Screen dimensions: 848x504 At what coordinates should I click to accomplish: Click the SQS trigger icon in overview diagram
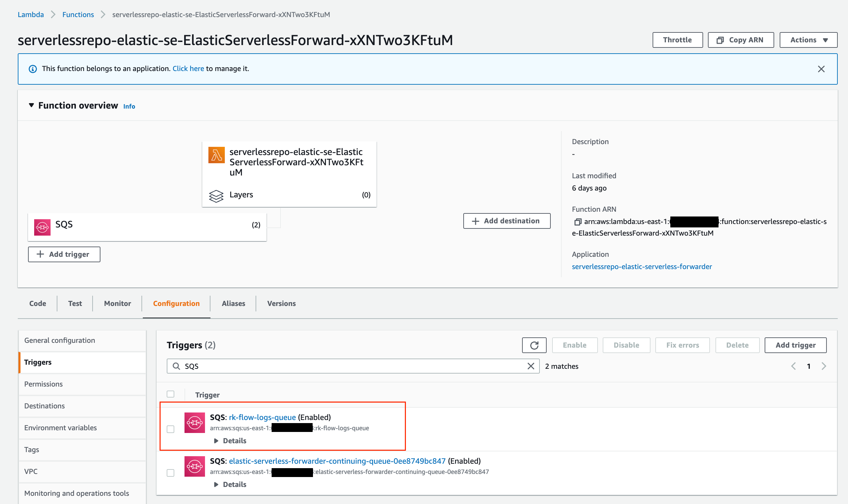[42, 227]
